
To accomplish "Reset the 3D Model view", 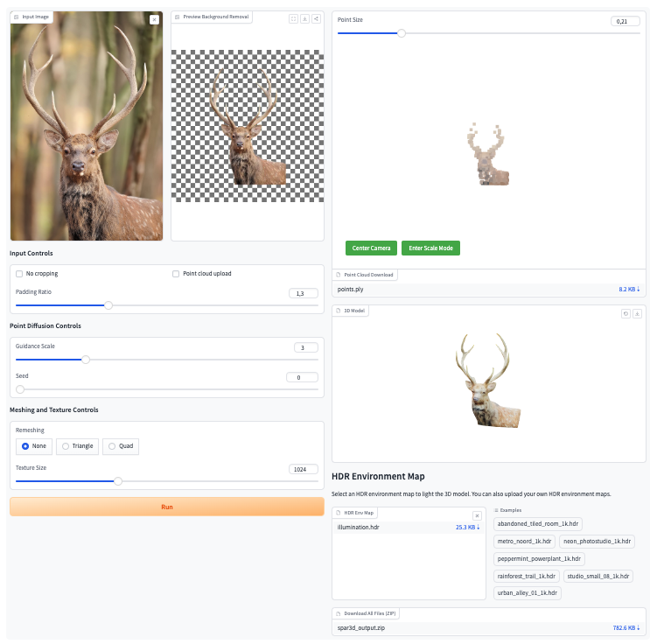I will coord(626,313).
